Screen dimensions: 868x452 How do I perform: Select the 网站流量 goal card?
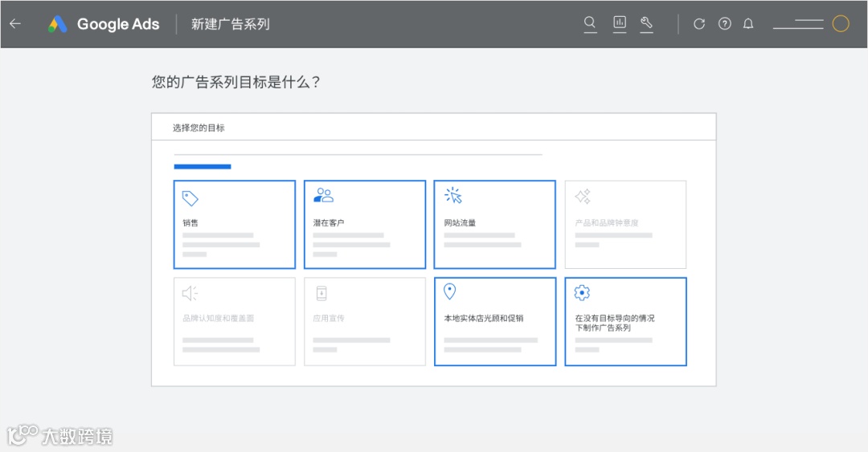(x=495, y=225)
